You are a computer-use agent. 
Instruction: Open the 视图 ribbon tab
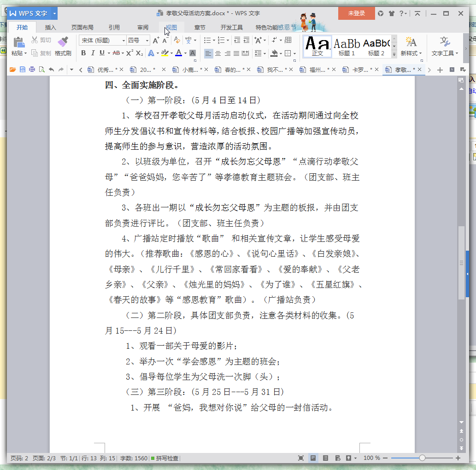click(171, 27)
